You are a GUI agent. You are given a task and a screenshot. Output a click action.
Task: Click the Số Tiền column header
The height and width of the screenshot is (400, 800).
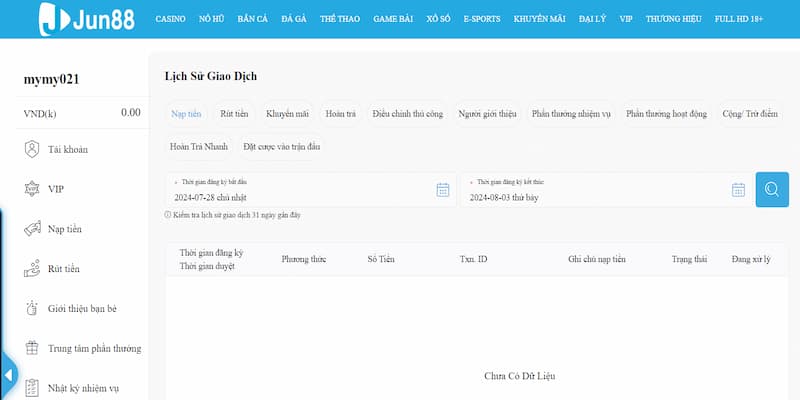click(x=381, y=259)
